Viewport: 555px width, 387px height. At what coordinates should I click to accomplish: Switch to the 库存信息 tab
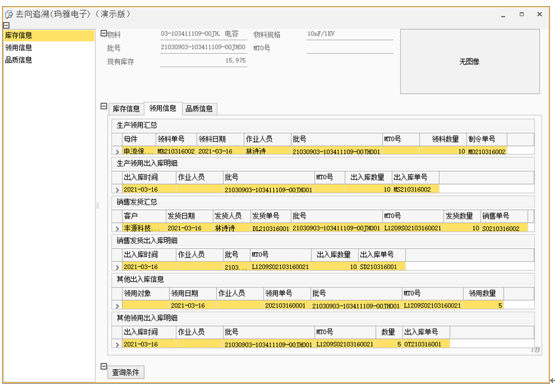pyautogui.click(x=126, y=109)
